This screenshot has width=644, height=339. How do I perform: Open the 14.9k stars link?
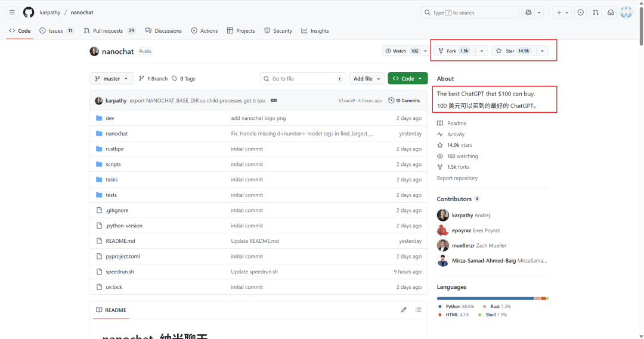pyautogui.click(x=454, y=145)
